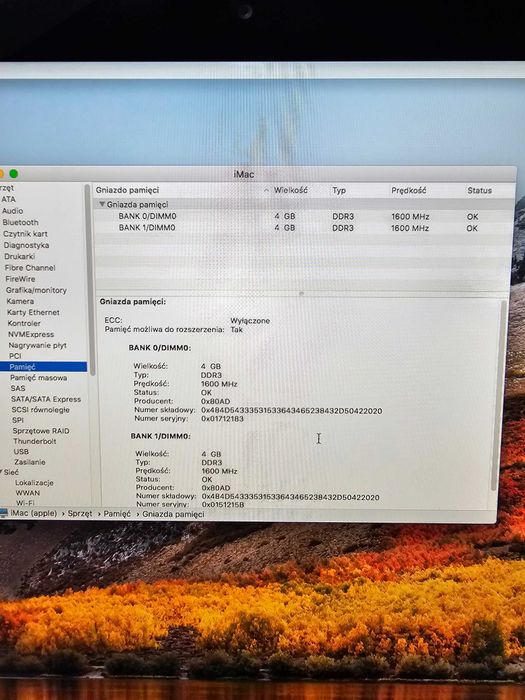Sort by Wielkość column header

click(x=291, y=190)
